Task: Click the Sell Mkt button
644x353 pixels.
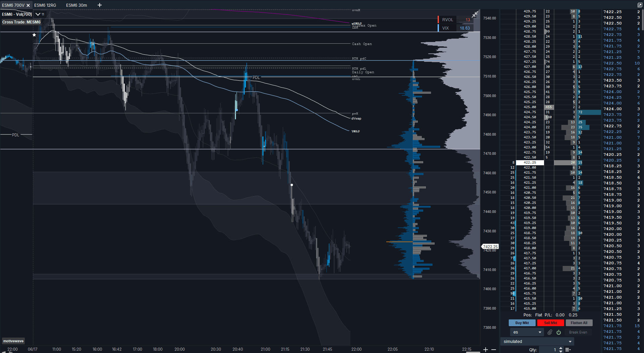Action: click(x=550, y=323)
